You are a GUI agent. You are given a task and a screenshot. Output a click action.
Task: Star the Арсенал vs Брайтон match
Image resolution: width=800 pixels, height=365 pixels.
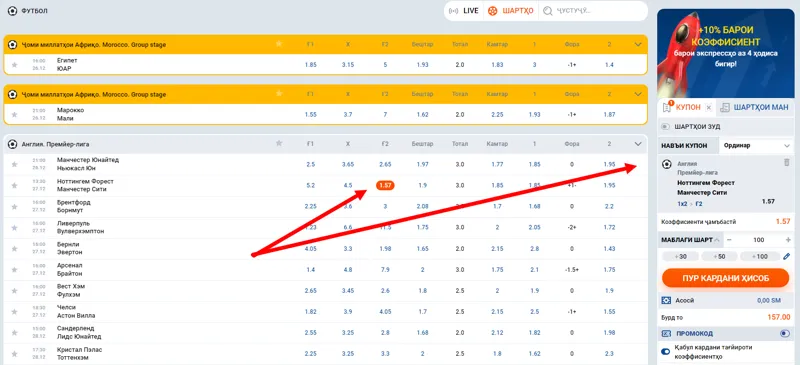click(x=14, y=270)
